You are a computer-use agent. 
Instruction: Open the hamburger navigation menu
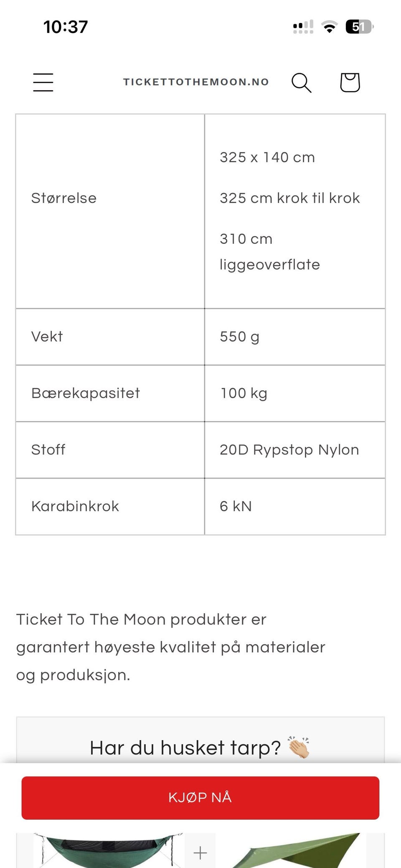coord(43,82)
